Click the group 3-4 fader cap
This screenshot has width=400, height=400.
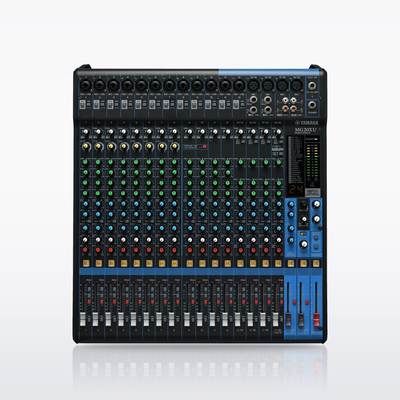[301, 319]
